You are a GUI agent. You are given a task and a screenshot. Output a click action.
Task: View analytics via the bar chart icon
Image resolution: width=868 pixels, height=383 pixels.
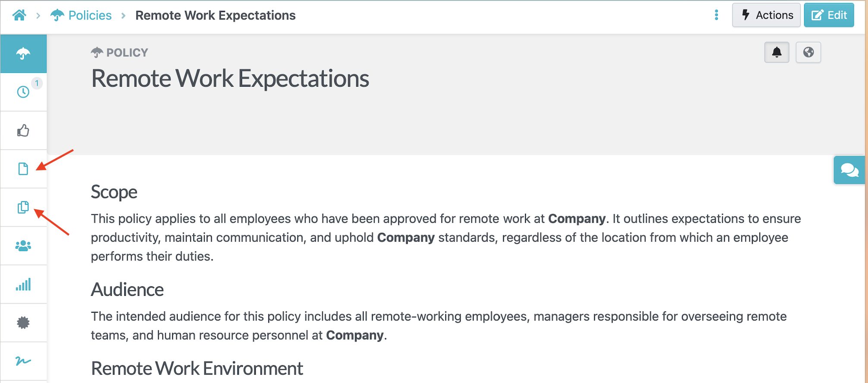23,284
